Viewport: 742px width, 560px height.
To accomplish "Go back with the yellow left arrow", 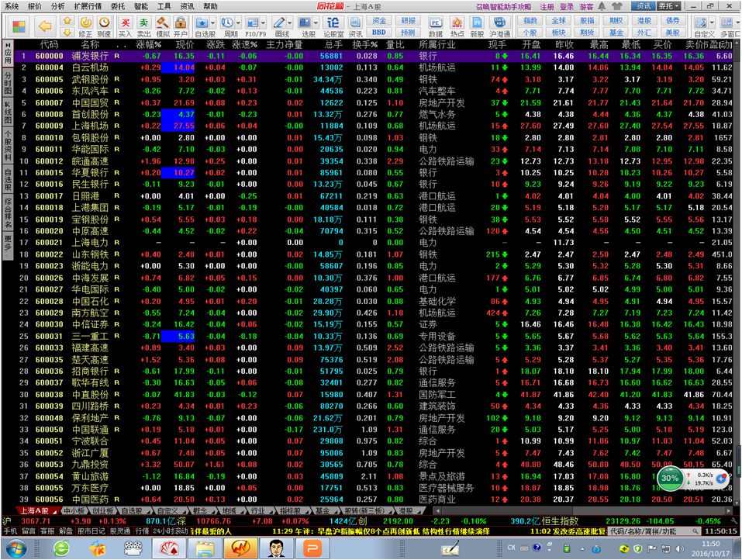I will tap(46, 26).
